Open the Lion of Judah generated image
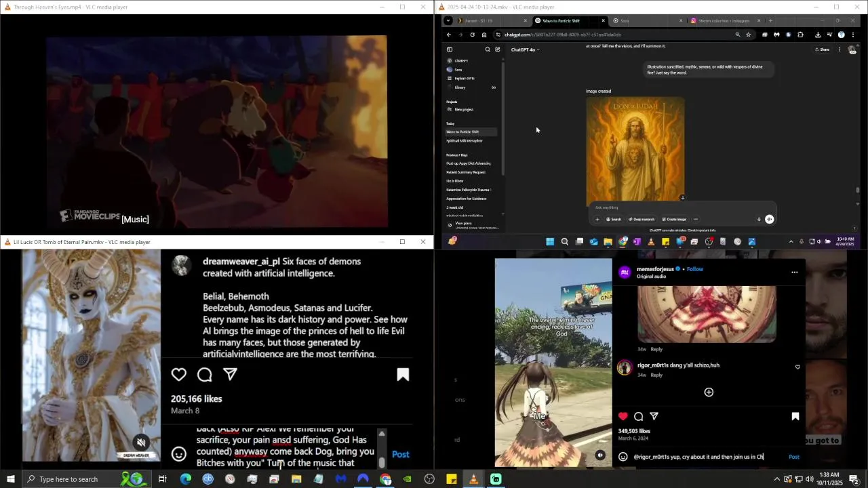This screenshot has width=868, height=488. click(x=635, y=149)
